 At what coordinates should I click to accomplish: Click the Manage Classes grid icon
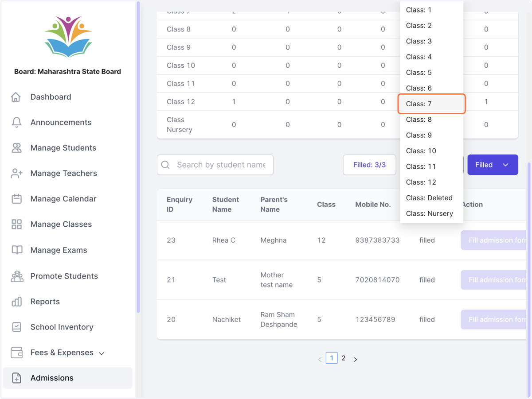(16, 225)
